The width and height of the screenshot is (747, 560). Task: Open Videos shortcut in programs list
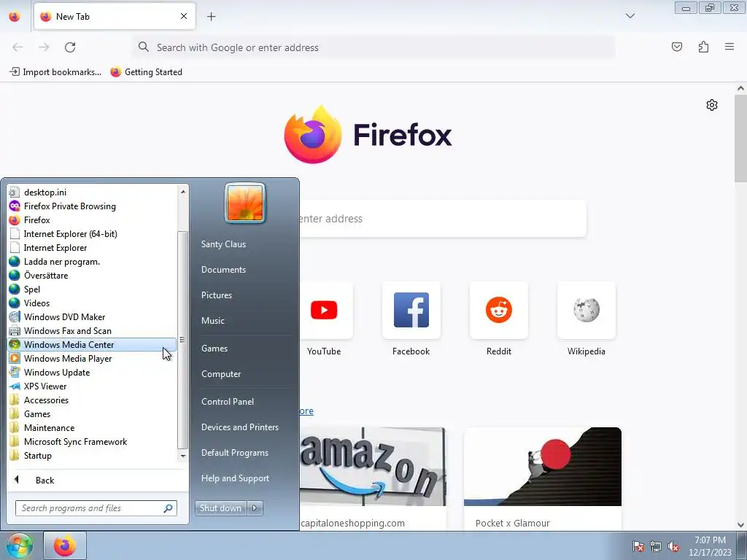coord(91,303)
